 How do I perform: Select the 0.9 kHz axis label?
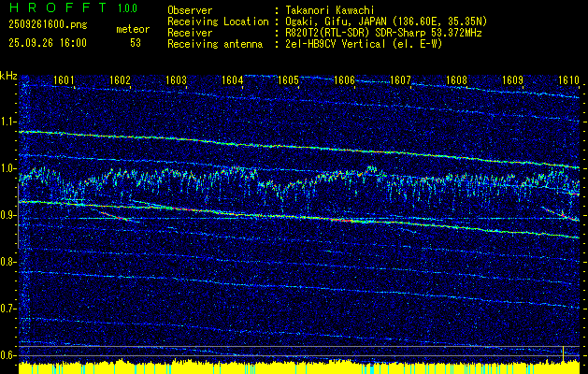(x=8, y=215)
